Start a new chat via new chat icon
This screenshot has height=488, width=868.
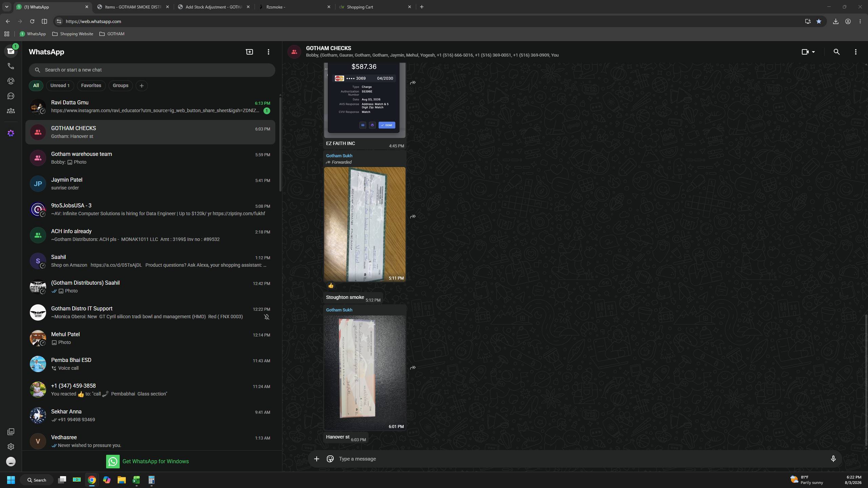tap(250, 52)
